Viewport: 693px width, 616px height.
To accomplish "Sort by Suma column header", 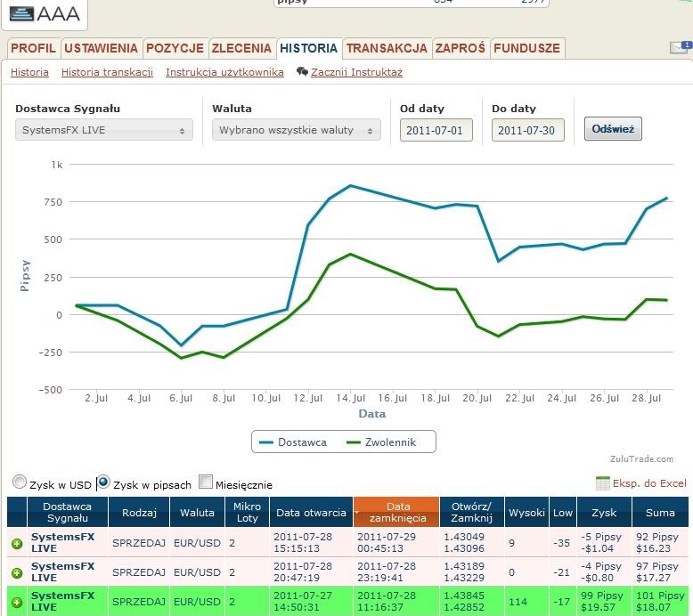I will point(660,512).
